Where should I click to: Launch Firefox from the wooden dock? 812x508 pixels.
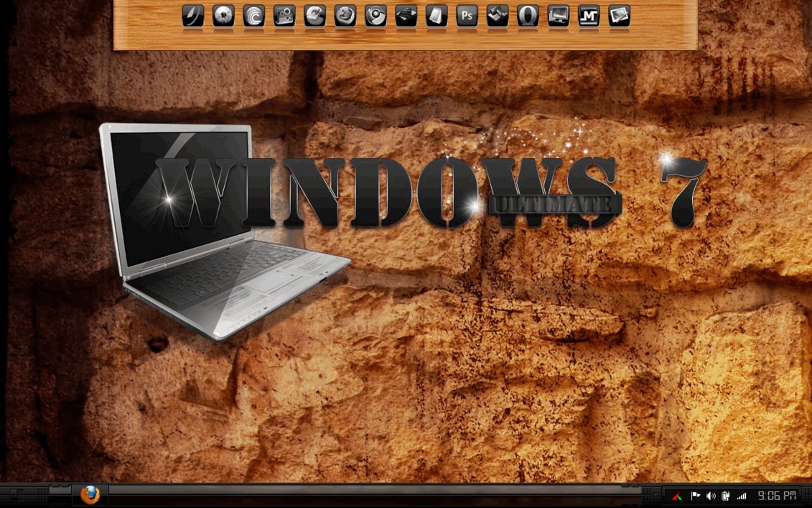[345, 16]
